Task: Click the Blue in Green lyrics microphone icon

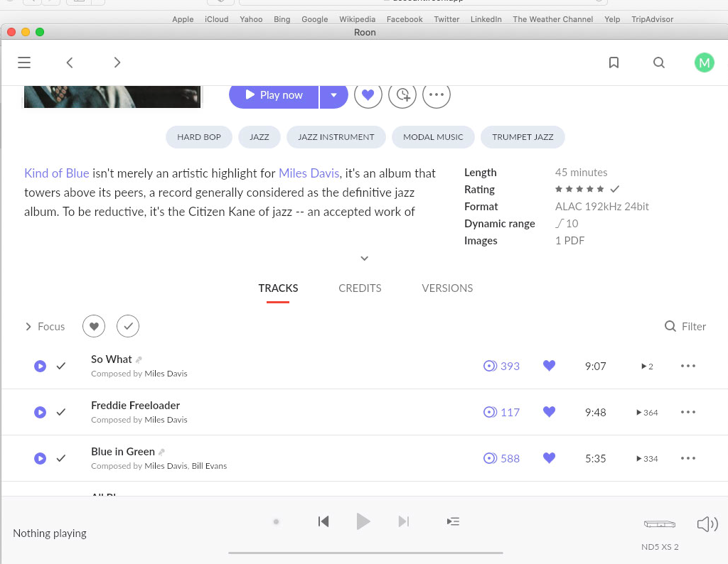Action: point(161,452)
